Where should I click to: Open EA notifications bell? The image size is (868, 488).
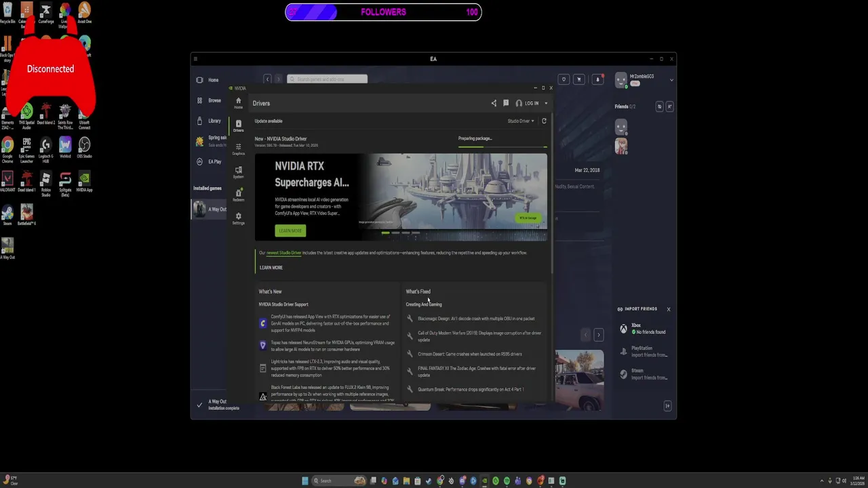[x=597, y=79]
